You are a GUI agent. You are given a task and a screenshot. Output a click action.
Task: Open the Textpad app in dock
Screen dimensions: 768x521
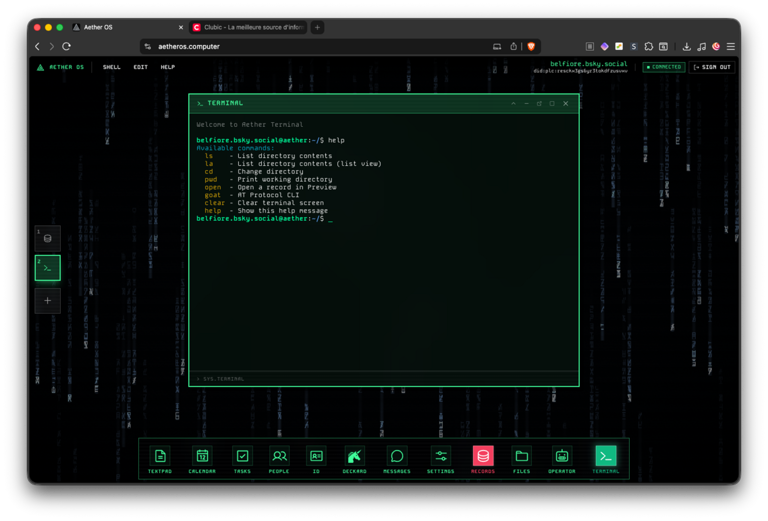[160, 460]
